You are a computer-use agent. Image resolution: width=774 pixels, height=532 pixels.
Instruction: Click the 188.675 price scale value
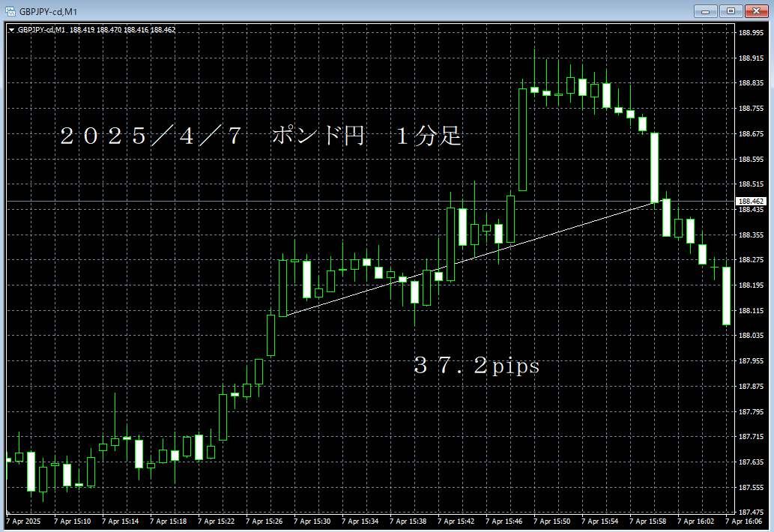pyautogui.click(x=751, y=133)
